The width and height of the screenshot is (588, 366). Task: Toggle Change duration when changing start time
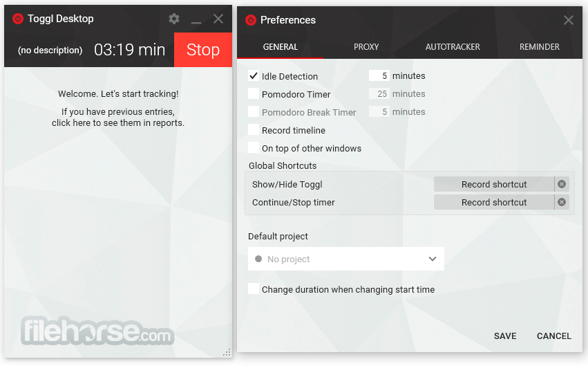[x=254, y=289]
